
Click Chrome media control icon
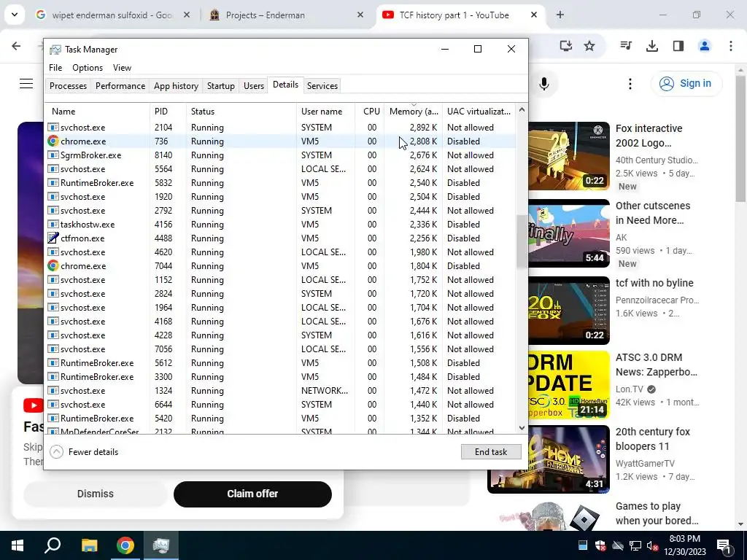(625, 46)
